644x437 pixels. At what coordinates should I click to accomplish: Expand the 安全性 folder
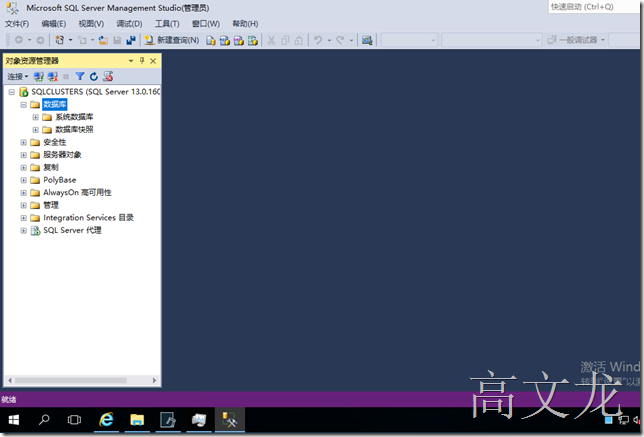click(x=23, y=143)
